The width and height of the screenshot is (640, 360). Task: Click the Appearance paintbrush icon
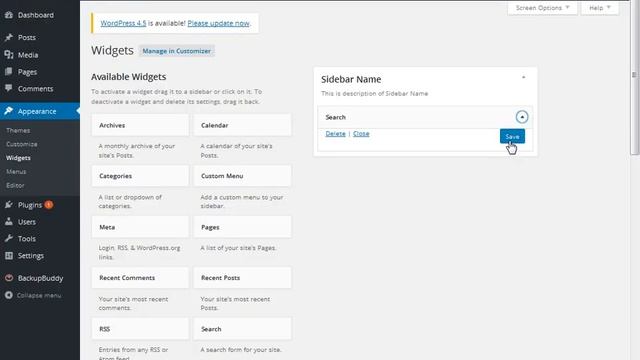point(9,111)
